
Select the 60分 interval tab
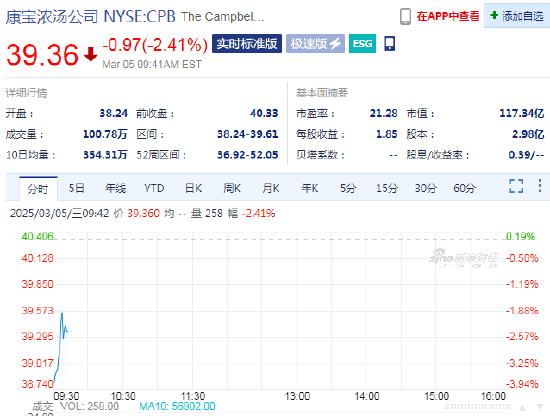click(464, 188)
